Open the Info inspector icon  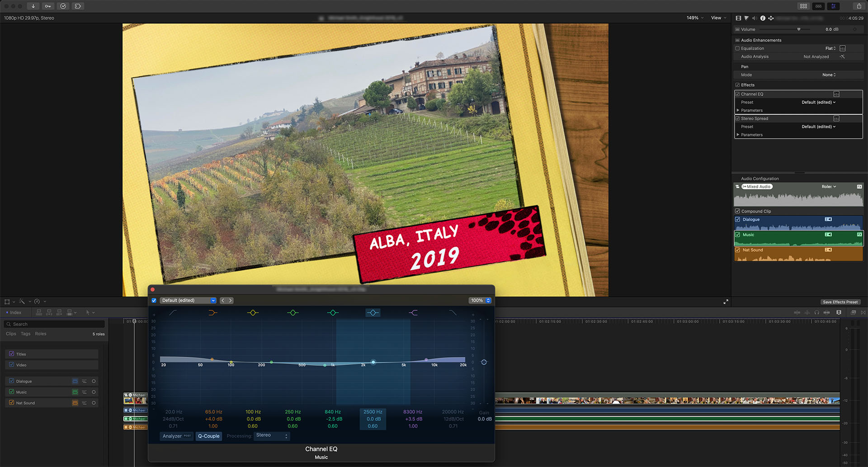[x=763, y=18]
